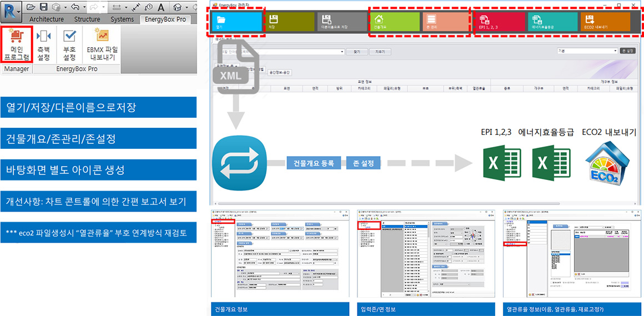Open the 측벽 설정 ribbon tool

click(44, 45)
